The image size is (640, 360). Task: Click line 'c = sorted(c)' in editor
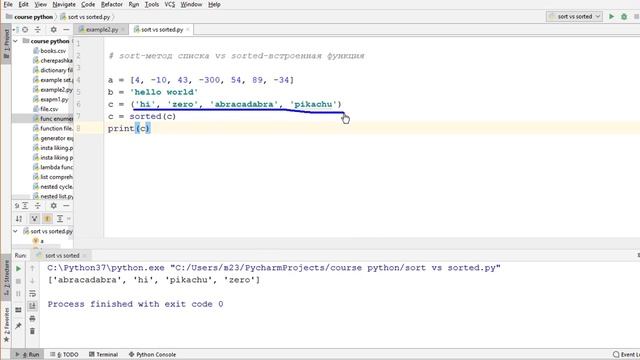point(142,117)
